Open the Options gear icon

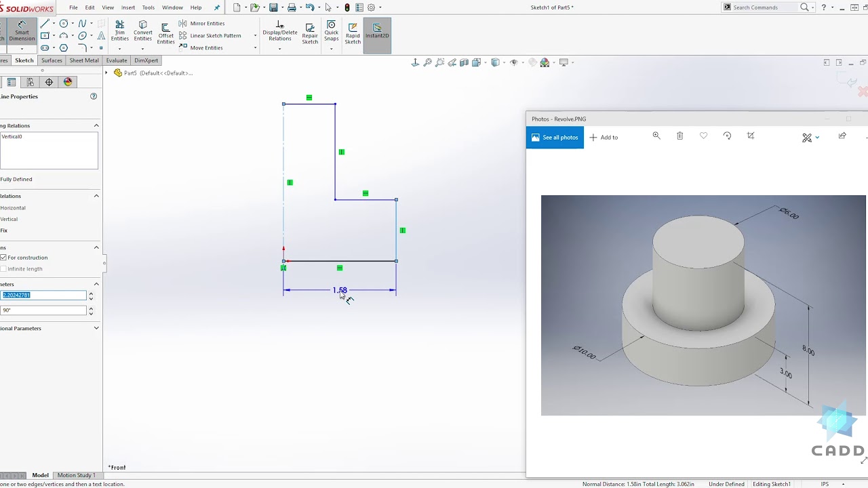[371, 7]
